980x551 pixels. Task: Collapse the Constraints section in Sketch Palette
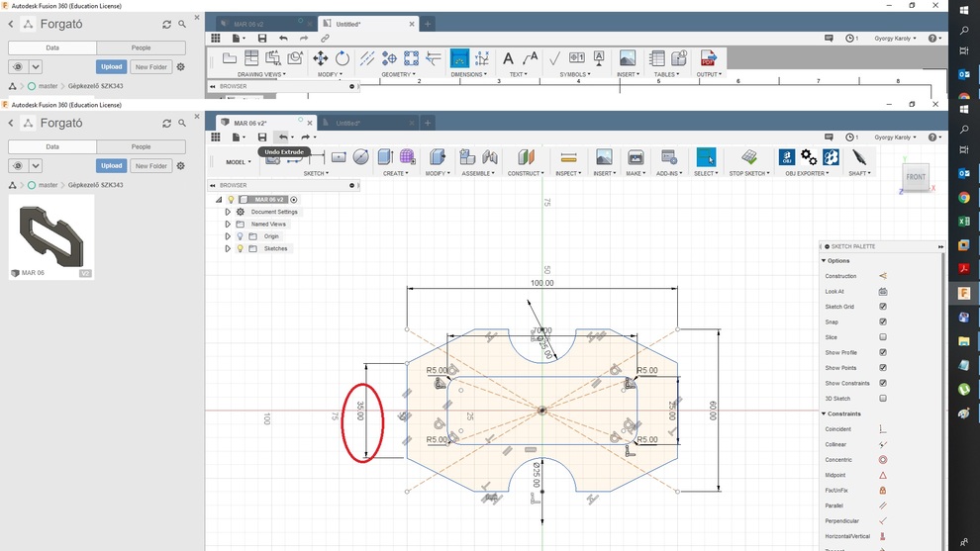pyautogui.click(x=824, y=413)
